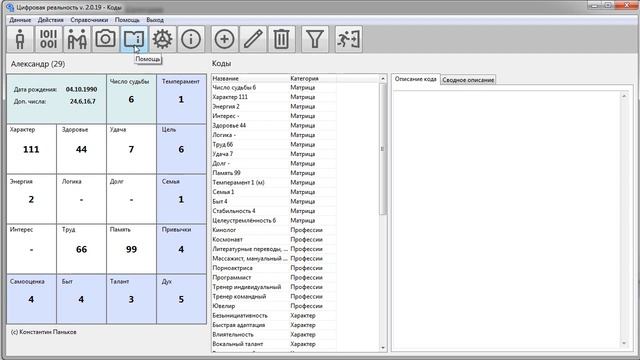Click the exit running-man icon
This screenshot has height=360, width=640.
(349, 39)
